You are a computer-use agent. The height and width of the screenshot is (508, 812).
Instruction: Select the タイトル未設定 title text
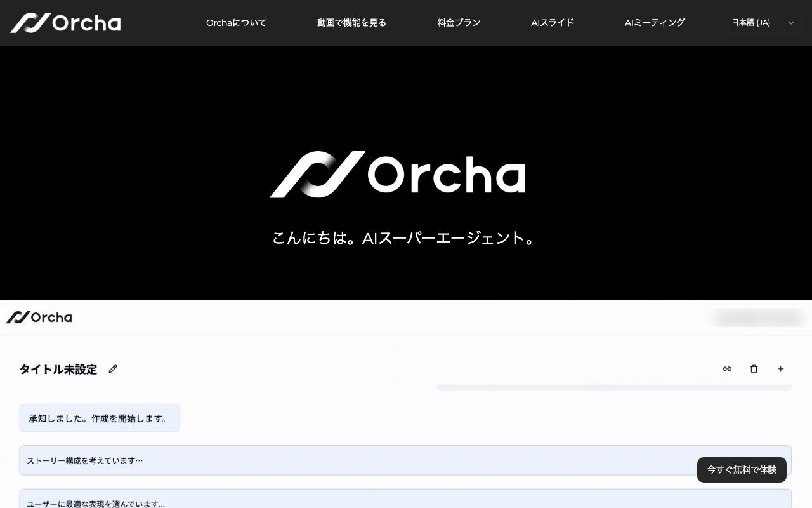(58, 370)
